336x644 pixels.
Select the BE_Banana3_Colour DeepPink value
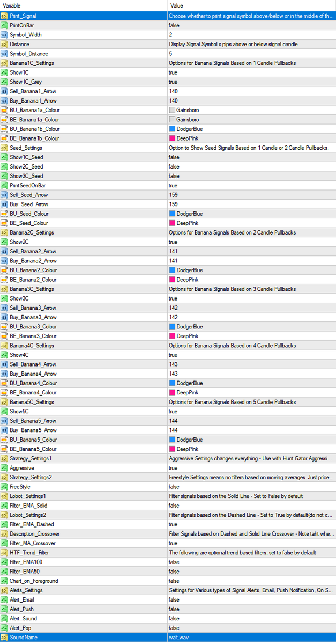coord(188,336)
